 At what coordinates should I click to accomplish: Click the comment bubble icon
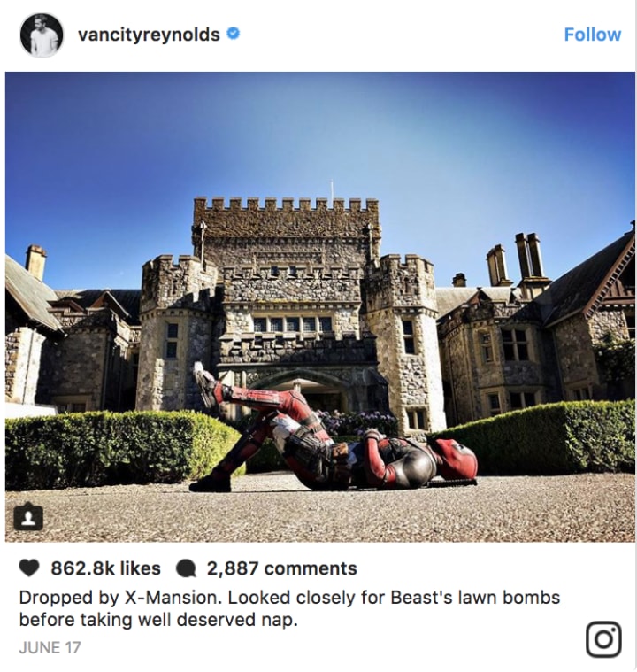click(186, 569)
